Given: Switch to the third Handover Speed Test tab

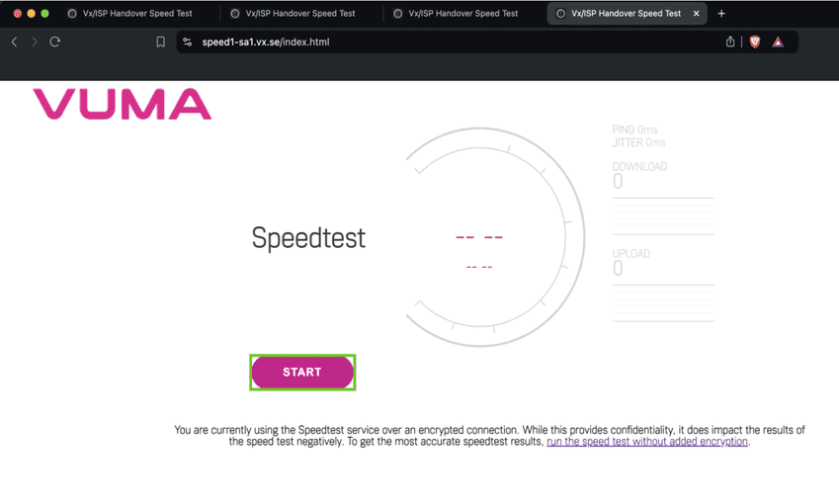Looking at the screenshot, I should coord(462,14).
